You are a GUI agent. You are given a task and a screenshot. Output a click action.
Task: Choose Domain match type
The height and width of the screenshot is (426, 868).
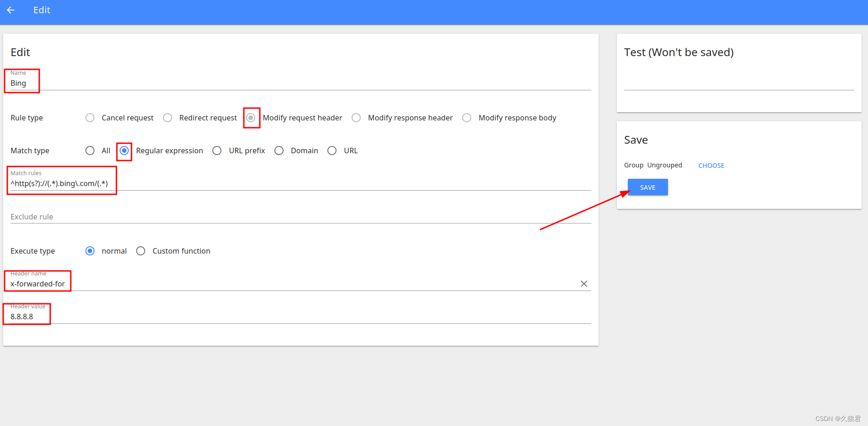[x=279, y=151]
